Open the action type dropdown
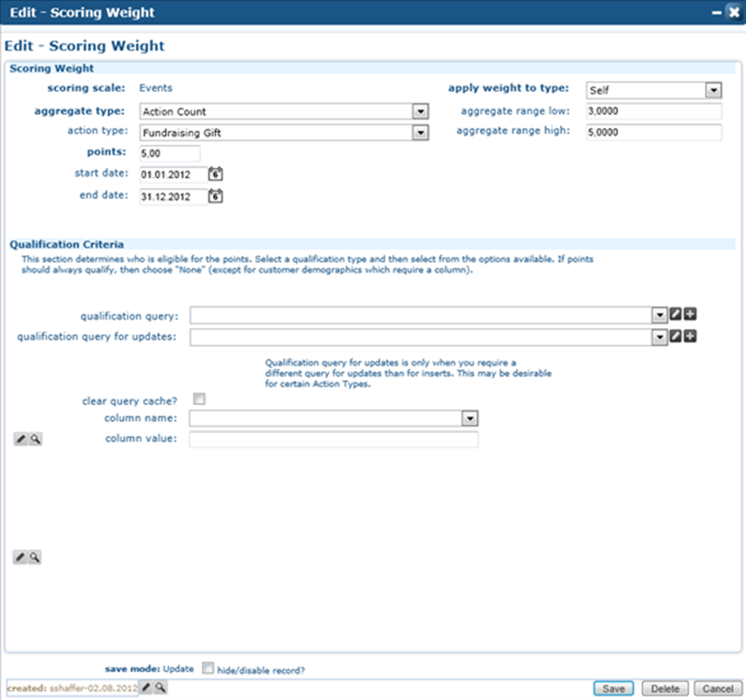 (x=420, y=131)
